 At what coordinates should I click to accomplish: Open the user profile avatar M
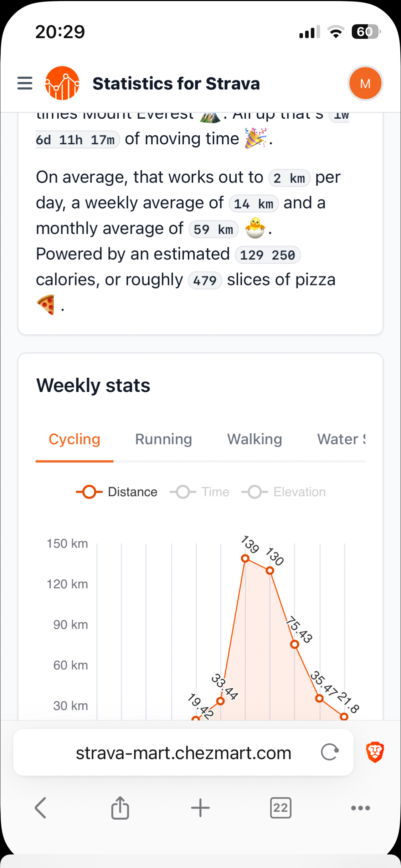tap(365, 83)
